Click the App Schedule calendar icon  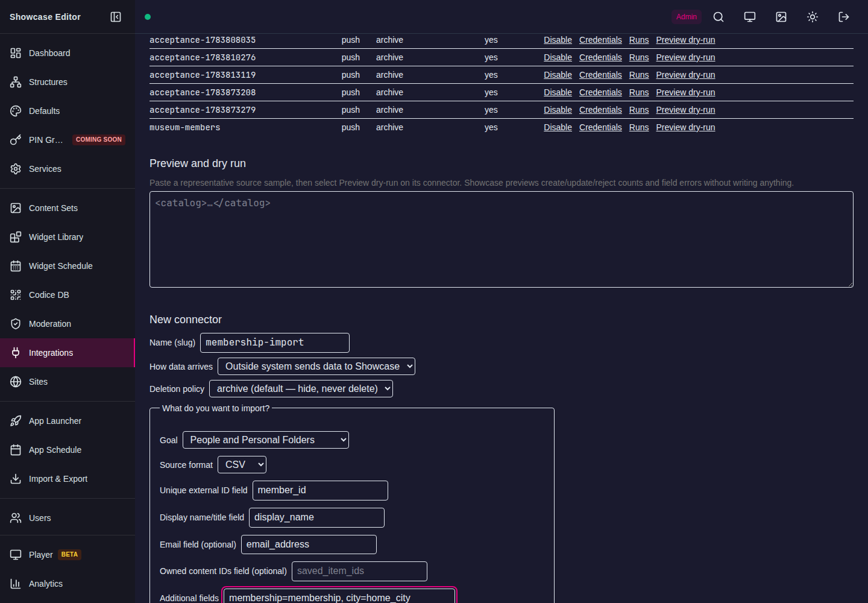coord(16,450)
